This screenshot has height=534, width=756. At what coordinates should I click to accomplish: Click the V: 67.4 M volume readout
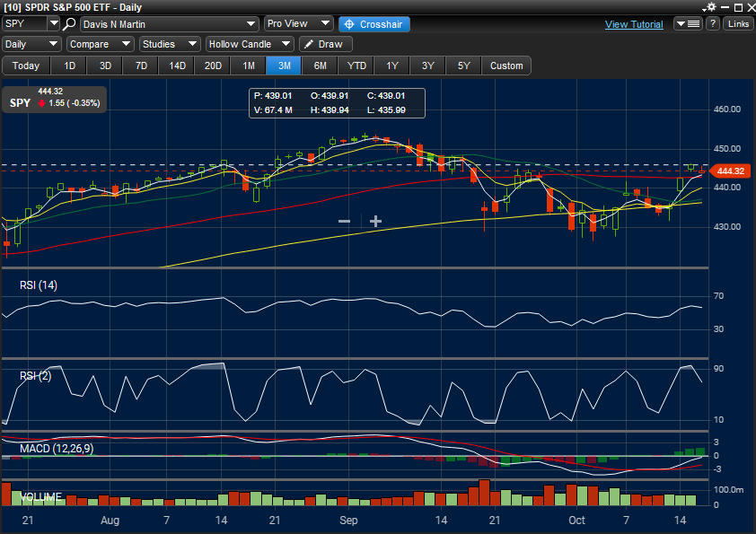(273, 109)
